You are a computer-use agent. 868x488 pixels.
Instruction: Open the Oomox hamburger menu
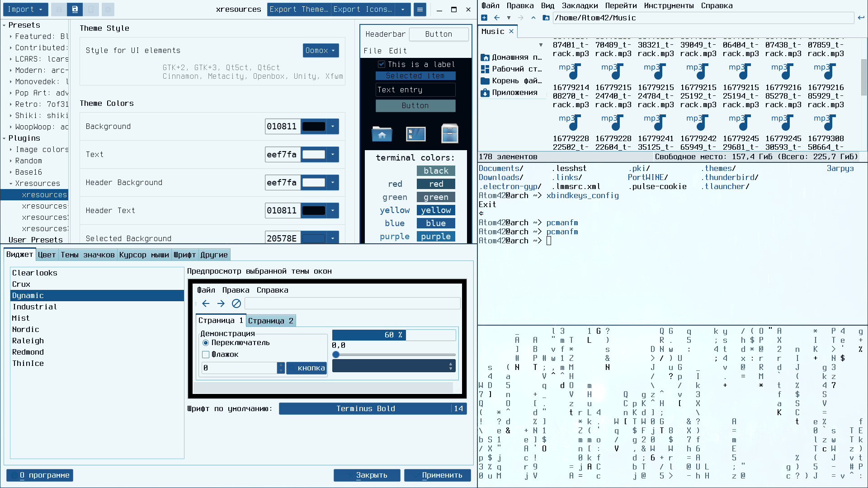[x=420, y=9]
